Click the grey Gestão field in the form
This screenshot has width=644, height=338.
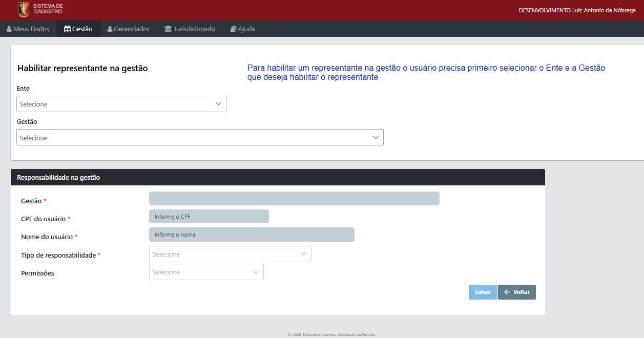pyautogui.click(x=294, y=198)
